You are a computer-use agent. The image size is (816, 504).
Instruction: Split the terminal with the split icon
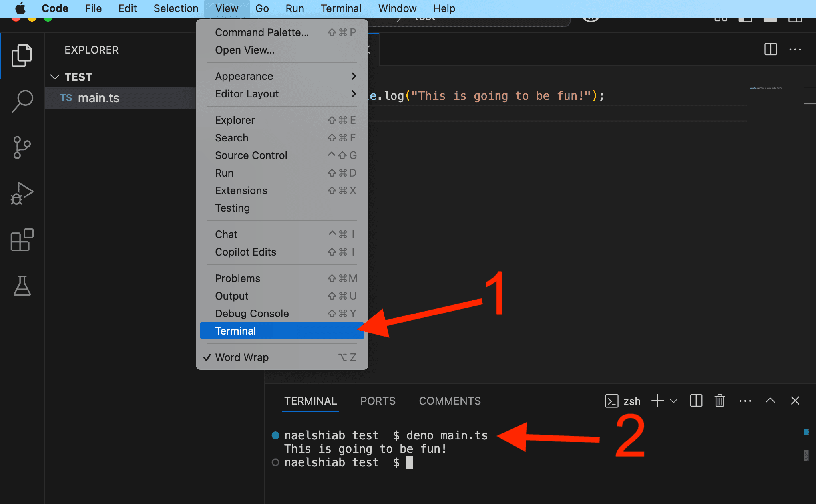pos(696,401)
